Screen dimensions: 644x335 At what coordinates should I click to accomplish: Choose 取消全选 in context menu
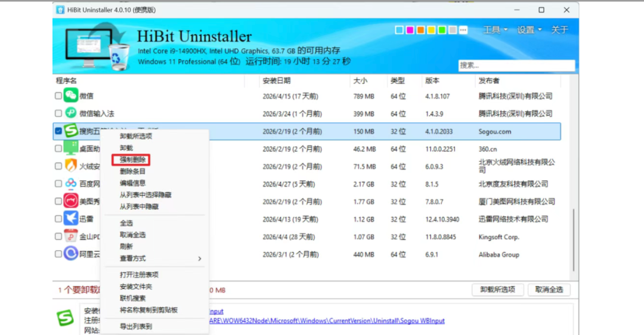point(132,235)
